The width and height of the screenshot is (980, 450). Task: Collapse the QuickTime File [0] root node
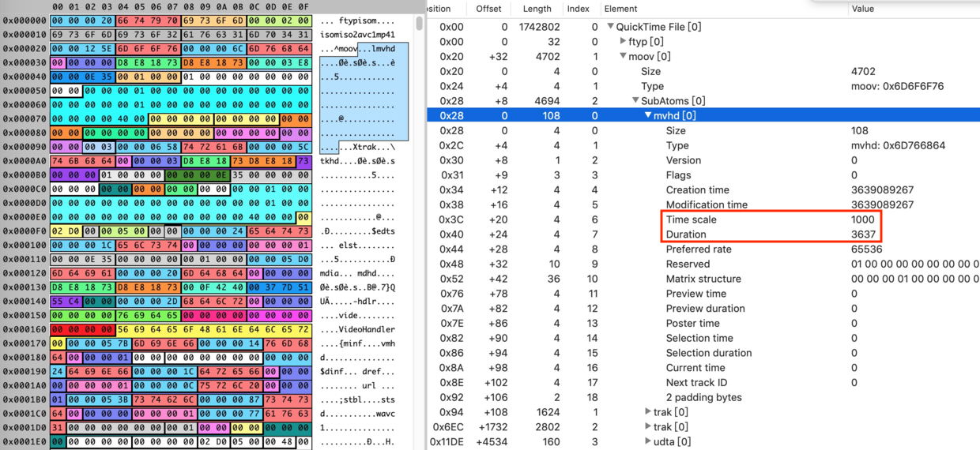click(x=610, y=27)
